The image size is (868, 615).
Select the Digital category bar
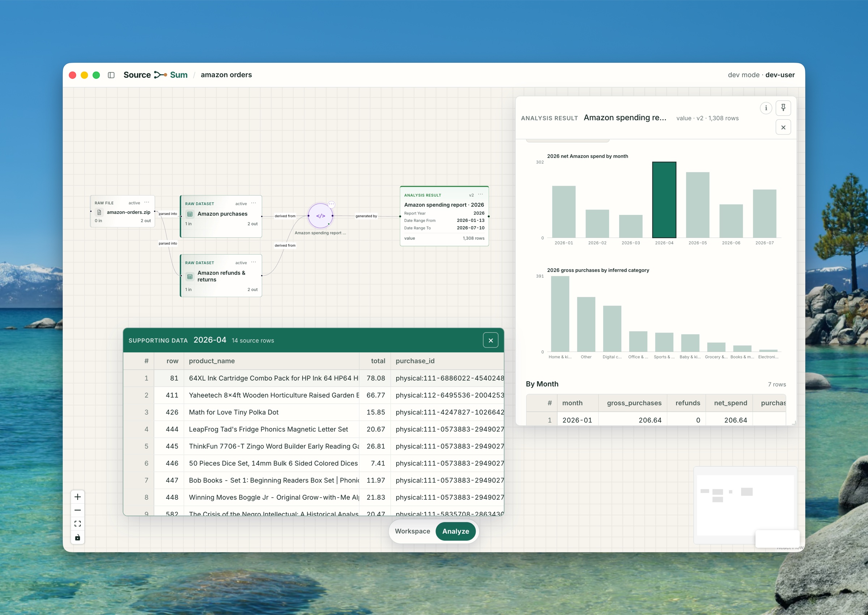point(612,329)
